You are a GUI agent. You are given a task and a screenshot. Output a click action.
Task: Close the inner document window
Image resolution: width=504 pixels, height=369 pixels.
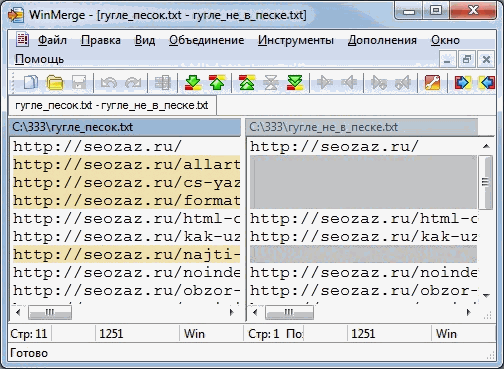(486, 60)
